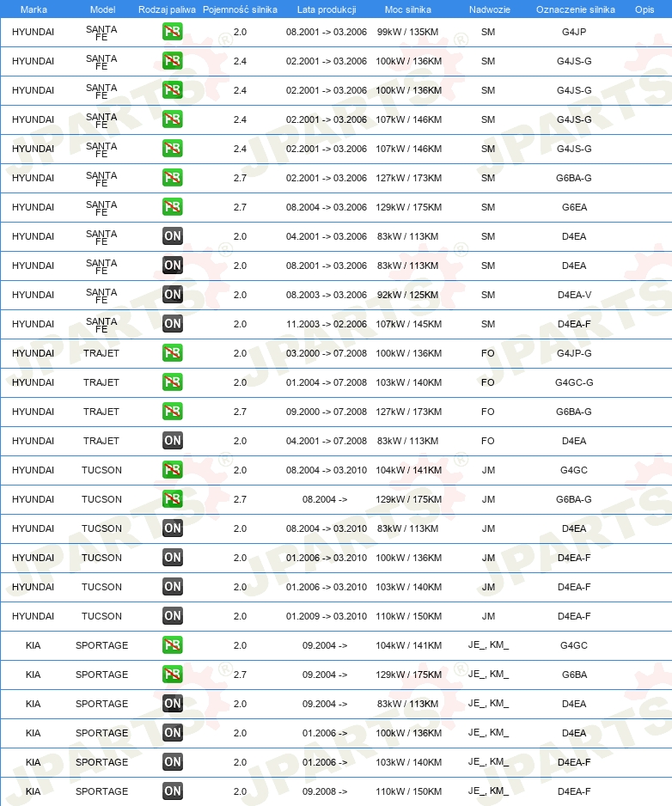Click production dates 08.2004 -> 03.2006
The width and height of the screenshot is (672, 806).
pyautogui.click(x=327, y=207)
